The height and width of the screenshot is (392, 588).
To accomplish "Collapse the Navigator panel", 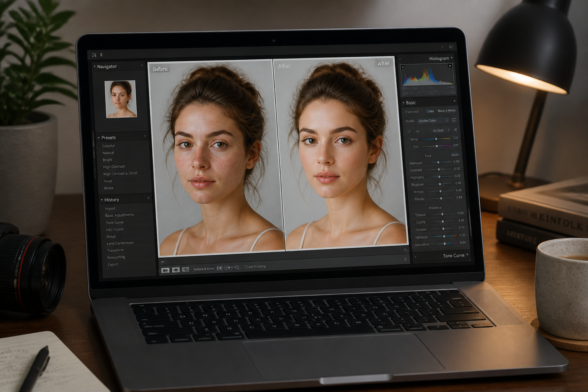I will pos(95,67).
